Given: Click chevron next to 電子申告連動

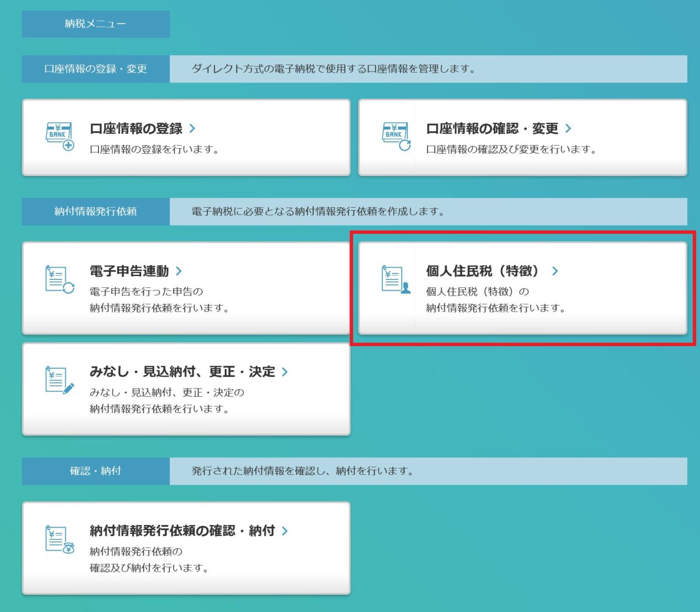Looking at the screenshot, I should 179,271.
